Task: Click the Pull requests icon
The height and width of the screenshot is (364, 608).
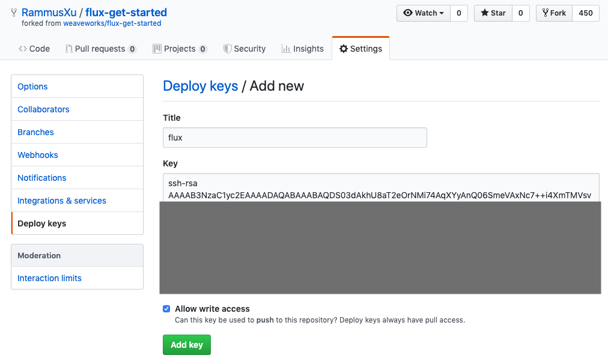Action: tap(69, 49)
